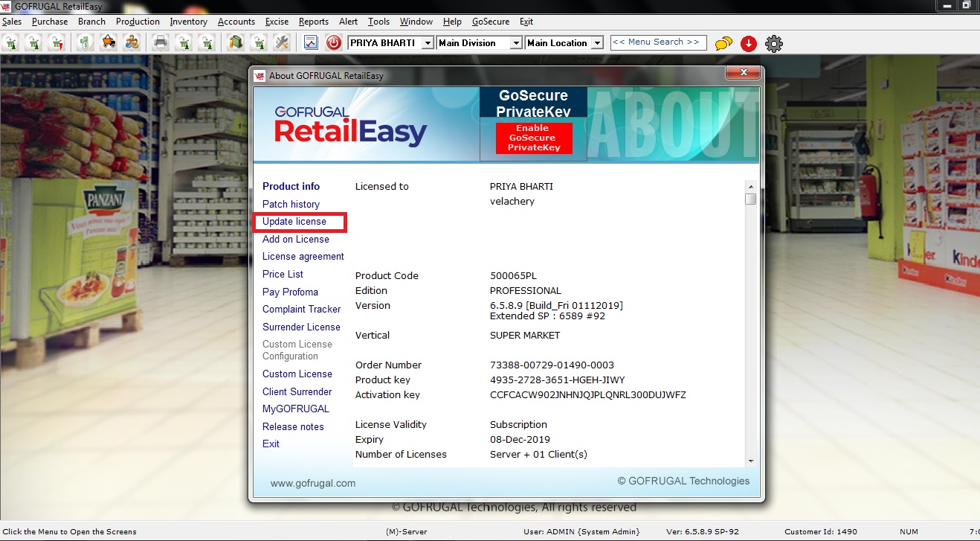Click the Update license link
Screen dimensions: 980x541
[x=294, y=221]
